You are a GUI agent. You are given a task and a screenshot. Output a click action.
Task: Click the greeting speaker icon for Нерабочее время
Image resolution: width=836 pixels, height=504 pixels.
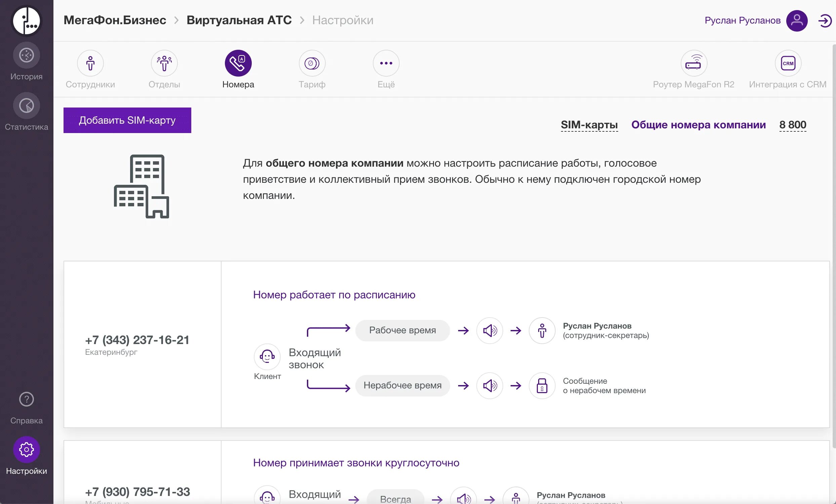[x=489, y=386]
